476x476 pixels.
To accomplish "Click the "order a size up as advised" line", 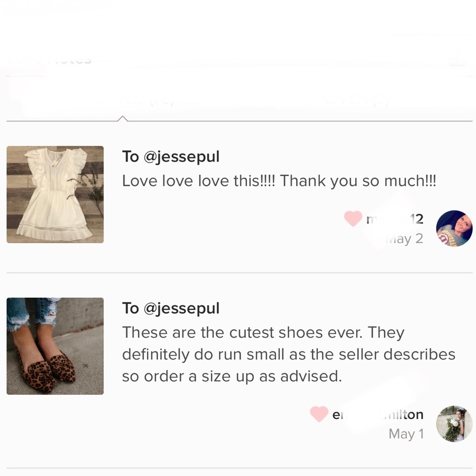I will click(232, 376).
